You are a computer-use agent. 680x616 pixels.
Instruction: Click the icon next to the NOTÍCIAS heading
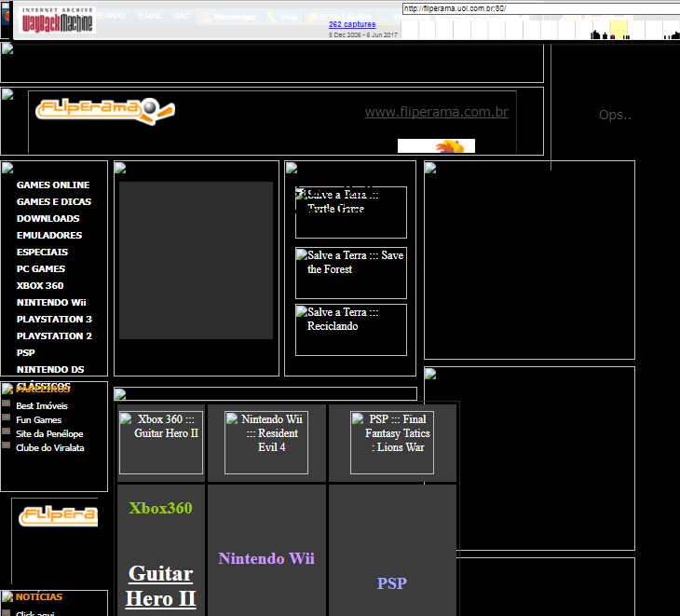[x=7, y=597]
